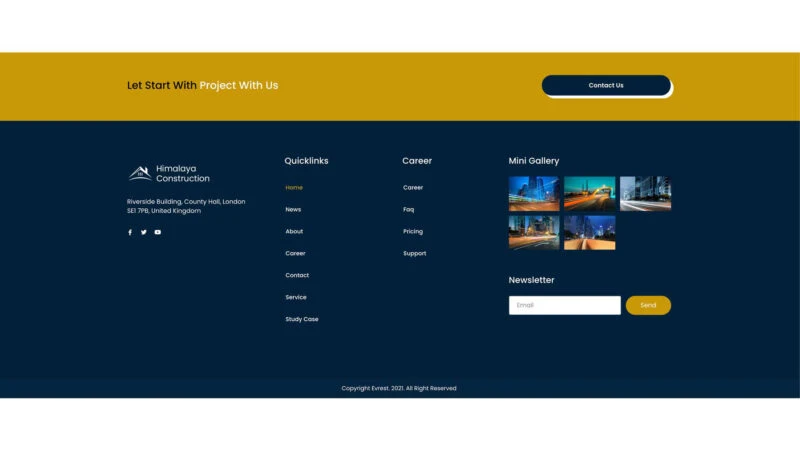Click the Contact link in Quicklinks
Viewport: 800px width, 450px height.
pos(297,276)
